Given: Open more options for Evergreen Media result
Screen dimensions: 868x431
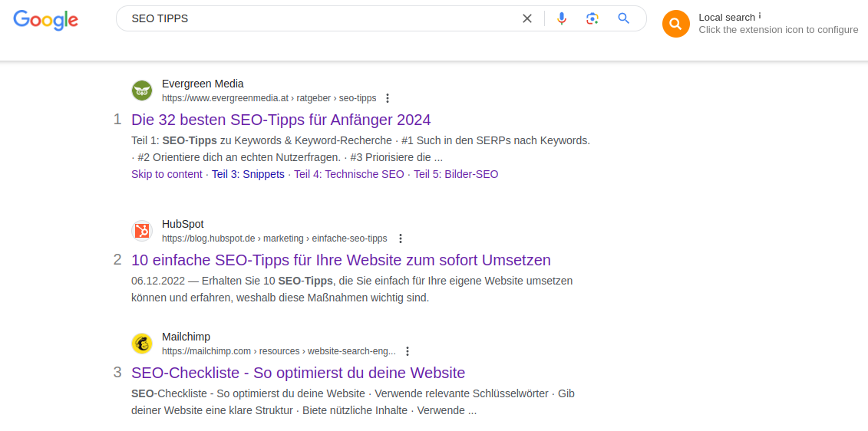Looking at the screenshot, I should 388,98.
